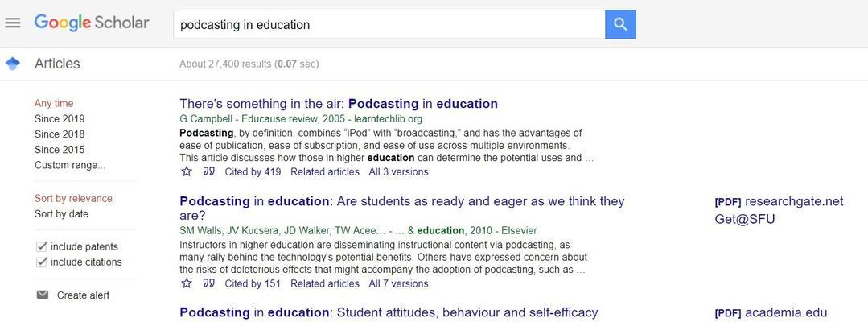Open the Custom range date filter
The width and height of the screenshot is (868, 322).
coord(70,165)
